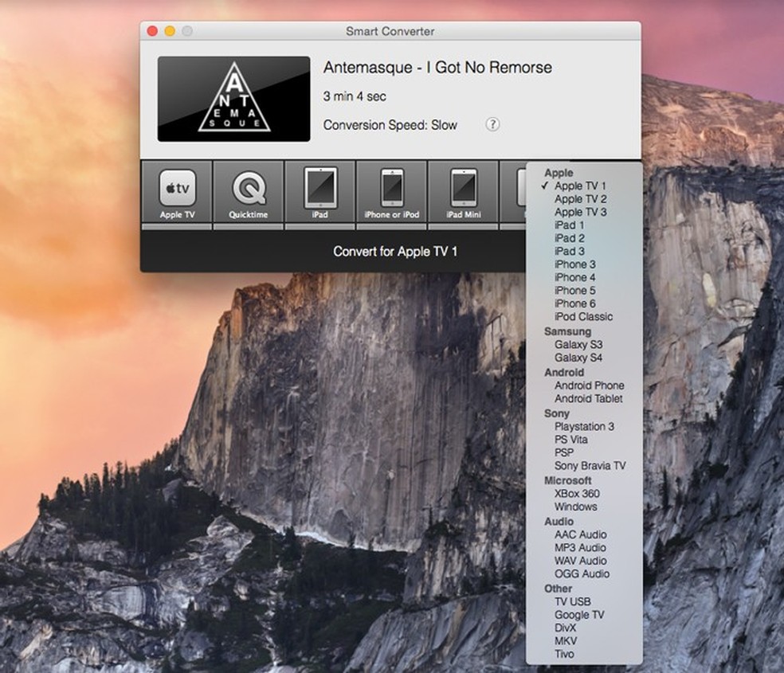Select checked Apple TV 1 menu item
Viewport: 784px width, 673px height.
pyautogui.click(x=584, y=186)
